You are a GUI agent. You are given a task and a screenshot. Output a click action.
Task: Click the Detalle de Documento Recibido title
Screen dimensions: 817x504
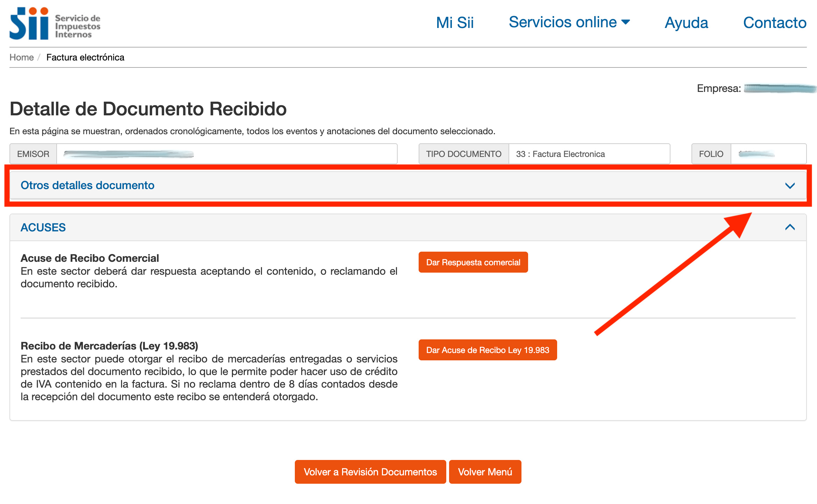[x=148, y=109]
